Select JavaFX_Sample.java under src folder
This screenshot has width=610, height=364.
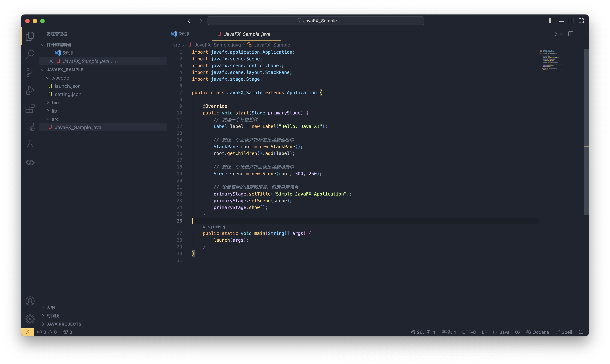pos(103,127)
